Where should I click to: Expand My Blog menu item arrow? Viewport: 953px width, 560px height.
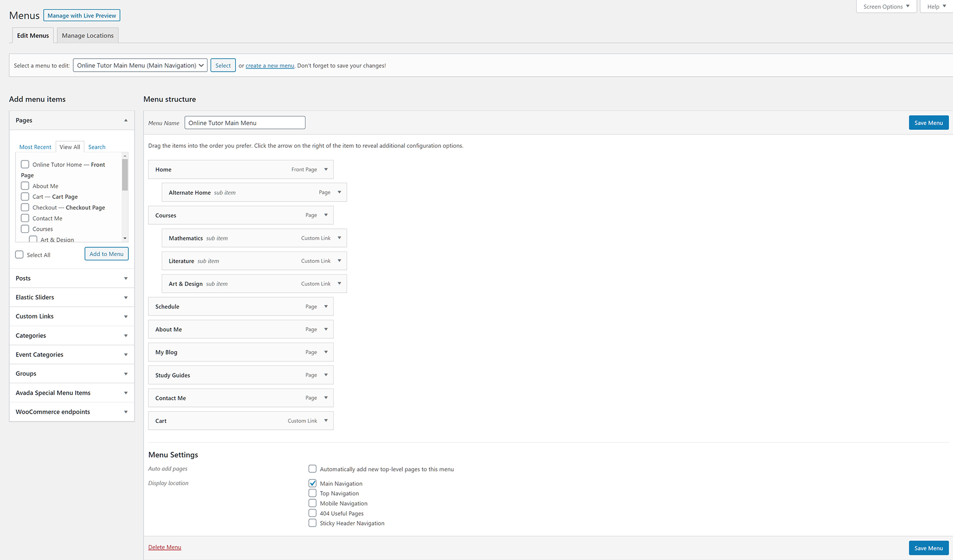[x=326, y=352]
